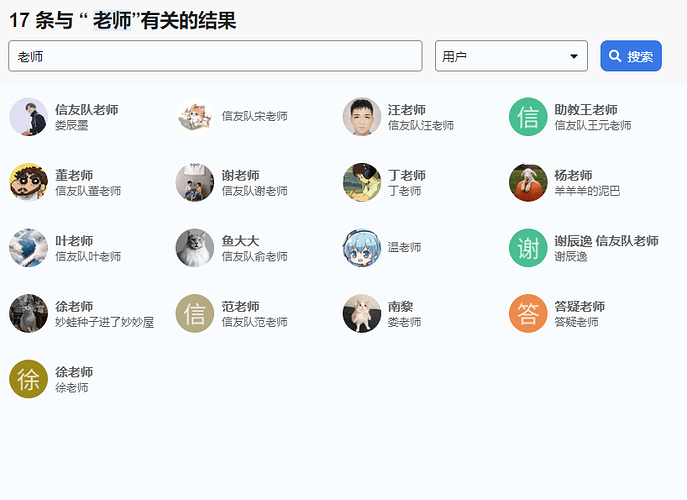Click subtitle 妙蛙种子进了妙妙屋

104,322
